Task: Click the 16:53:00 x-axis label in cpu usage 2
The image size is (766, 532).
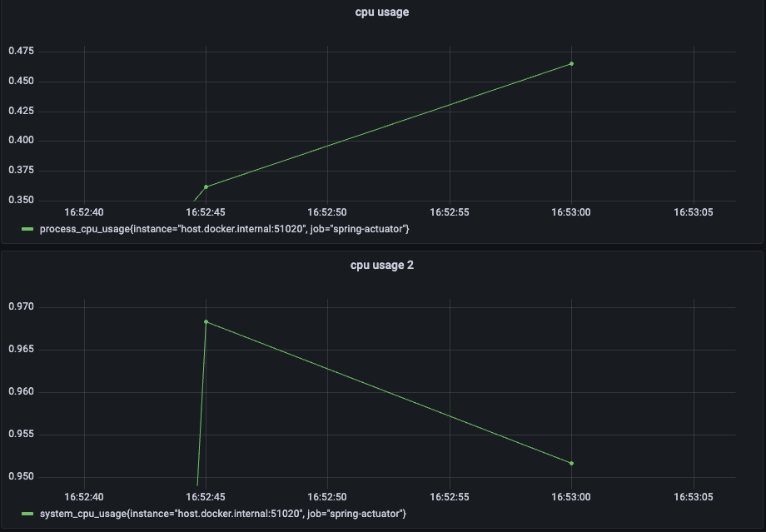Action: pos(571,497)
